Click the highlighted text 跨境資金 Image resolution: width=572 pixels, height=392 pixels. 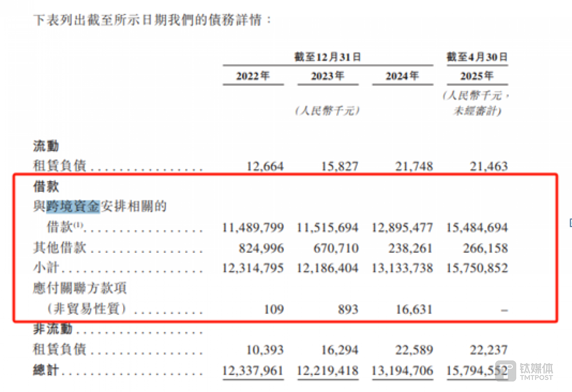point(73,206)
